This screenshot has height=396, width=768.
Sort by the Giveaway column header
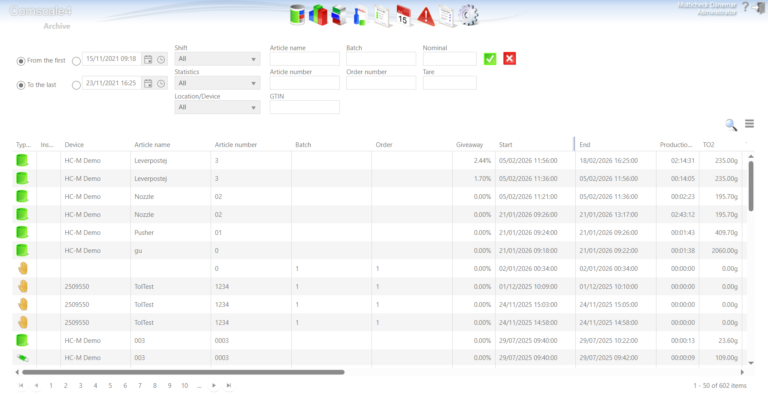pyautogui.click(x=469, y=145)
